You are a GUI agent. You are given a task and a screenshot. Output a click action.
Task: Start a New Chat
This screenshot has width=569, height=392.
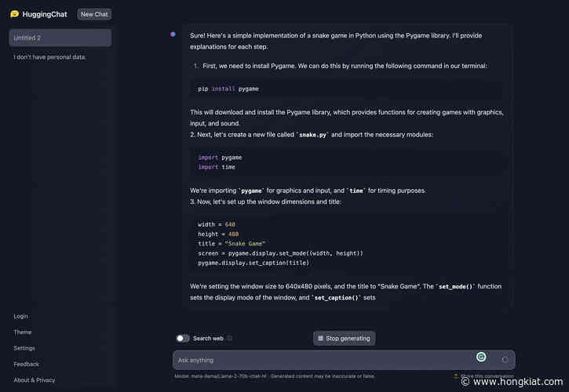(94, 15)
